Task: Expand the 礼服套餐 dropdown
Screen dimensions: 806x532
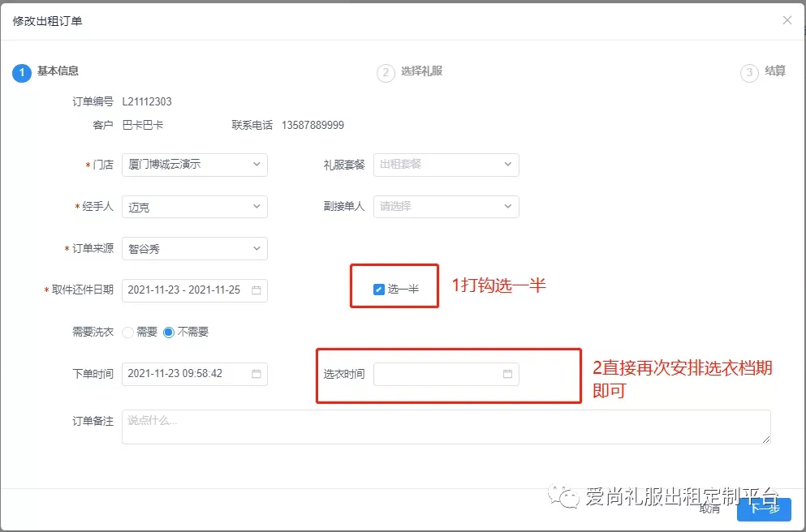Action: pos(446,165)
